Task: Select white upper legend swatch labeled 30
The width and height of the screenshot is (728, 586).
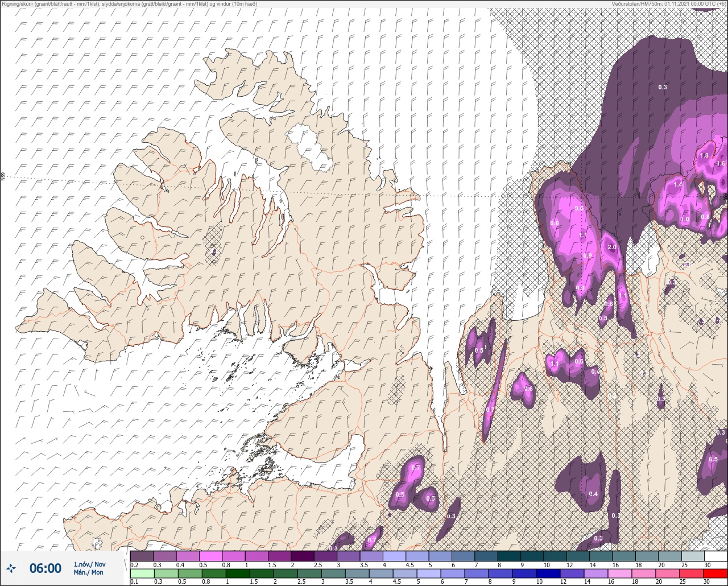Action: coord(715,556)
